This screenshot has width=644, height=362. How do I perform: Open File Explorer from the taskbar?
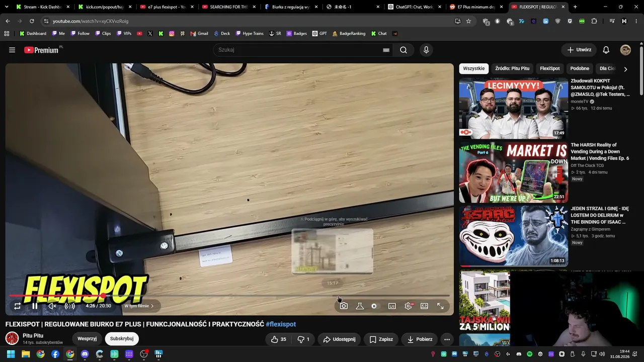(x=26, y=354)
